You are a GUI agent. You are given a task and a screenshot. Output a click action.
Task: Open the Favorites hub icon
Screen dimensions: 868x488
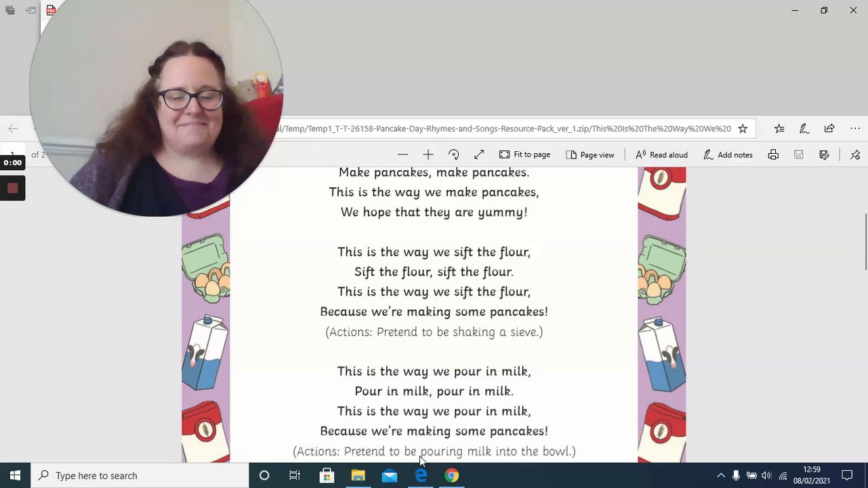(779, 128)
